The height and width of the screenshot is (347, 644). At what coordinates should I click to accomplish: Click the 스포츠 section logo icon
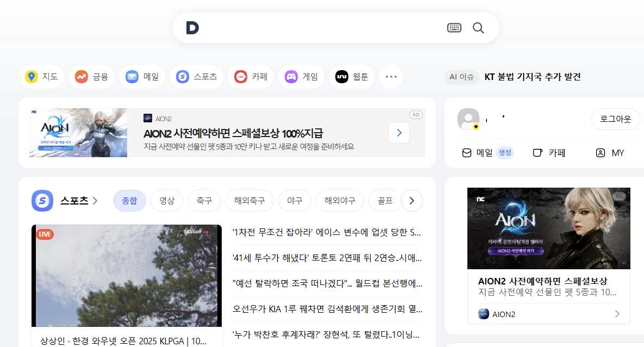coord(42,201)
